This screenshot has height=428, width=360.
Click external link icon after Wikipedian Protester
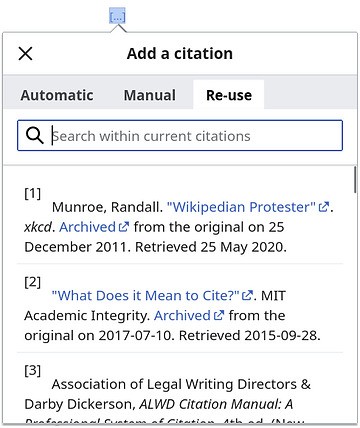[324, 207]
